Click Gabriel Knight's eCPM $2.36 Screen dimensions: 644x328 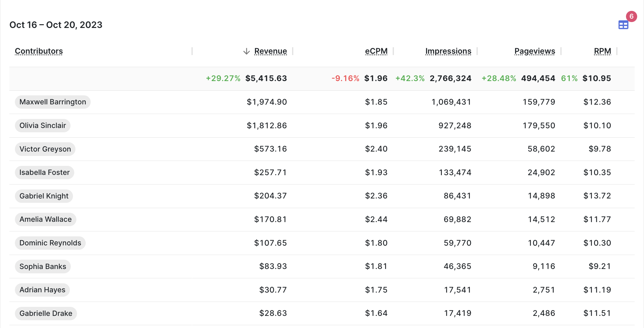(x=376, y=196)
